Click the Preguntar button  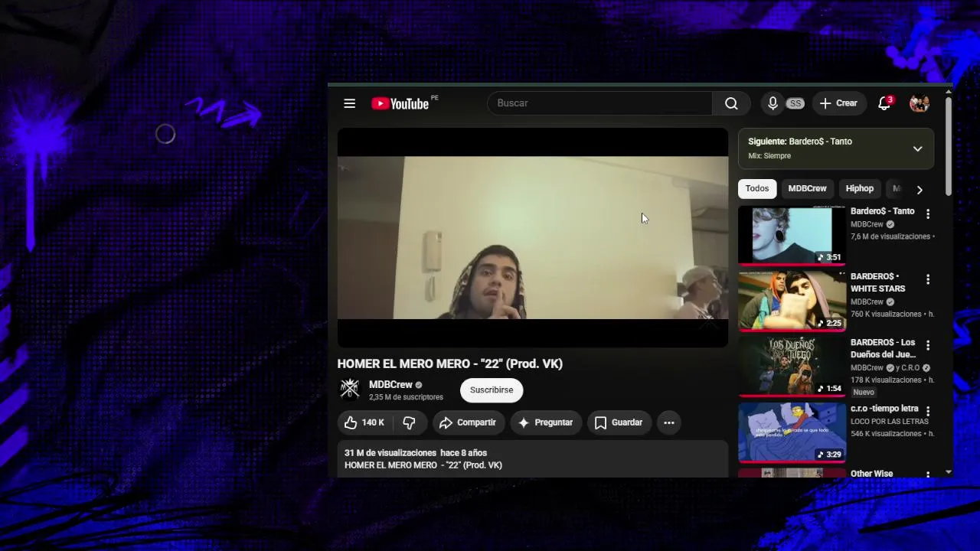coord(546,422)
